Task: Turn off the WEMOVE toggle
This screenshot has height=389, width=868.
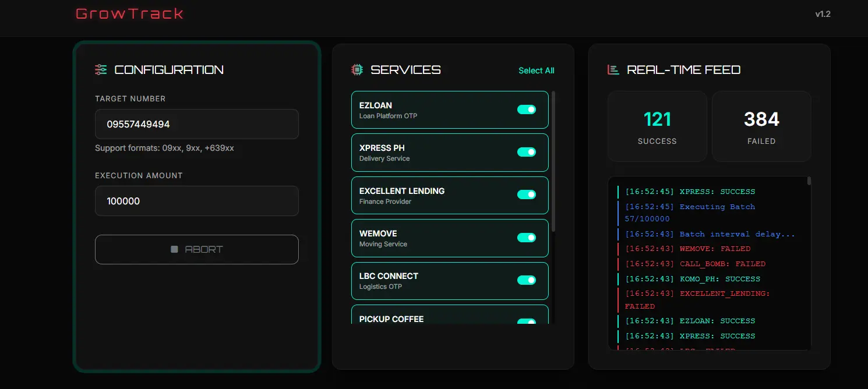Action: 527,238
